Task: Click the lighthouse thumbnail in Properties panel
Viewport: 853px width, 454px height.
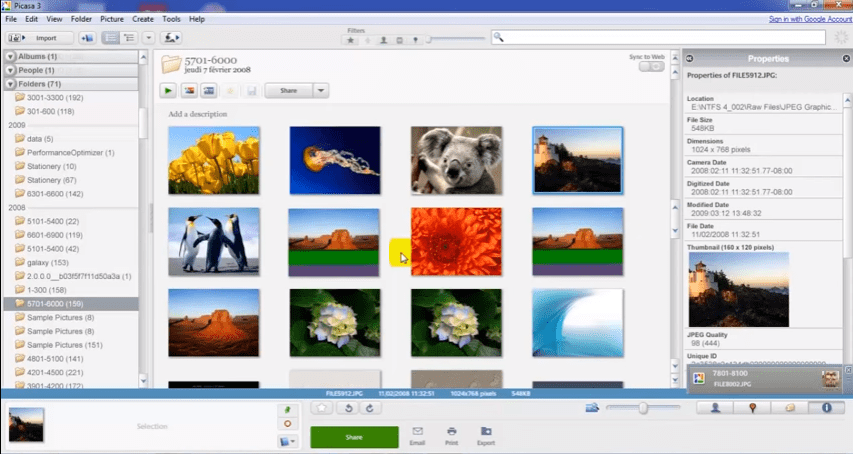Action: tap(739, 289)
